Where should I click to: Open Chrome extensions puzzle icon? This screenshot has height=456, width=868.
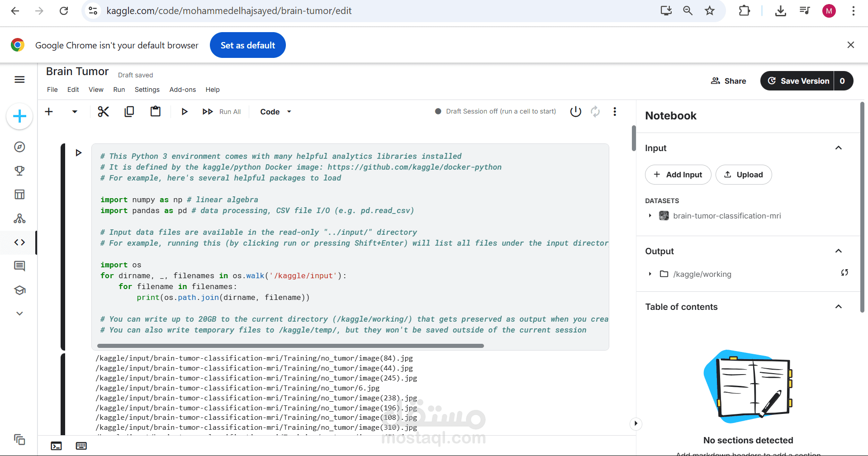(744, 11)
